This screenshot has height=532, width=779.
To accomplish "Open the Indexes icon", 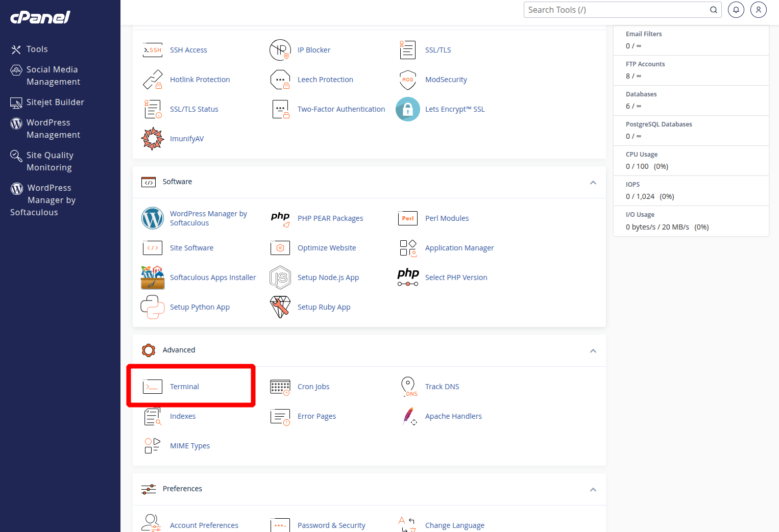I will pos(153,416).
